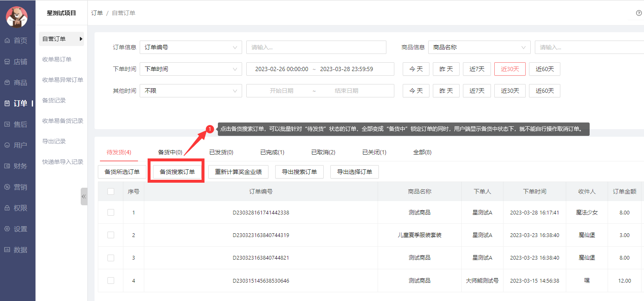The width and height of the screenshot is (644, 301).
Task: Open the 店铺 shop icon in sidebar
Action: click(7, 61)
